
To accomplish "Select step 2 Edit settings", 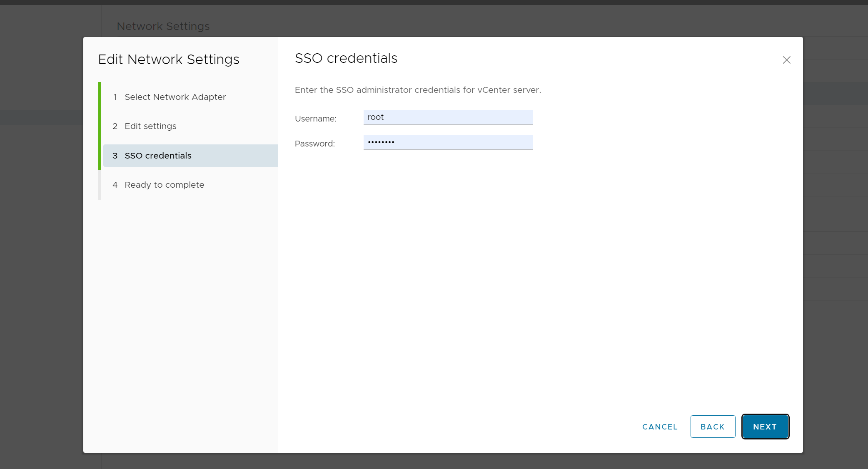I will (x=150, y=126).
